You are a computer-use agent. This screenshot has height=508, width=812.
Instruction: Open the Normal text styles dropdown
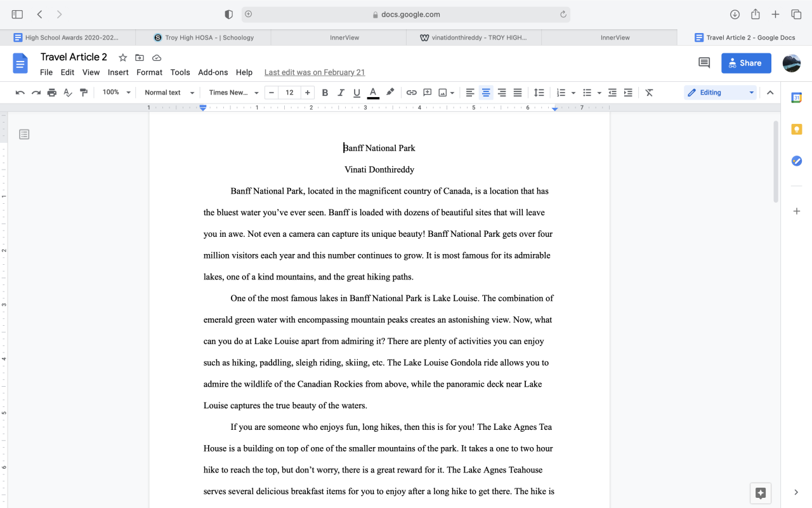tap(169, 93)
